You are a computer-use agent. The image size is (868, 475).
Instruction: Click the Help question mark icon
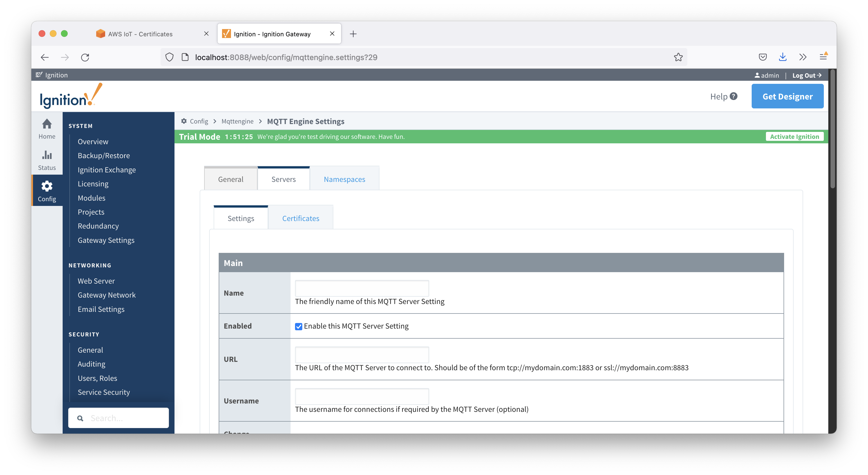pos(733,96)
